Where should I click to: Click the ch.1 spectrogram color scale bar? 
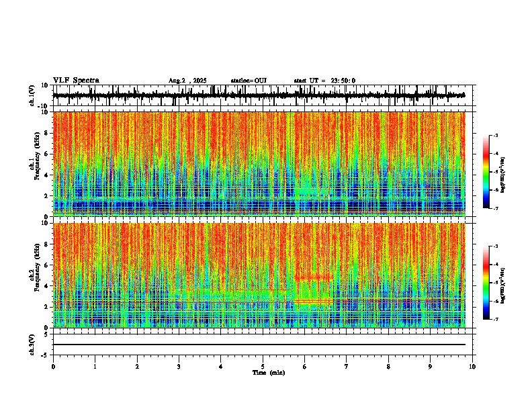coord(486,172)
